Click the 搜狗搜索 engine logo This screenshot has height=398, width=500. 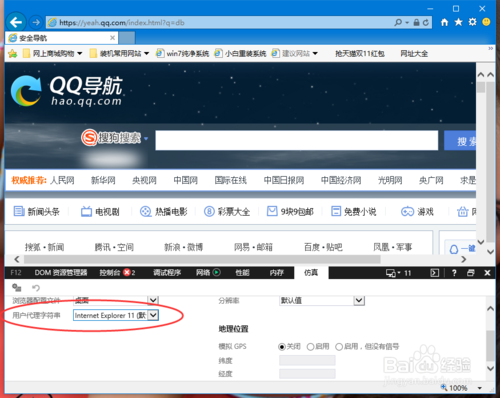111,137
